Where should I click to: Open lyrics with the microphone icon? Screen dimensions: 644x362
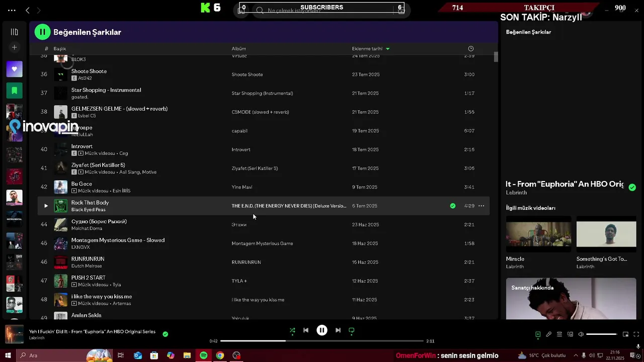(x=548, y=334)
